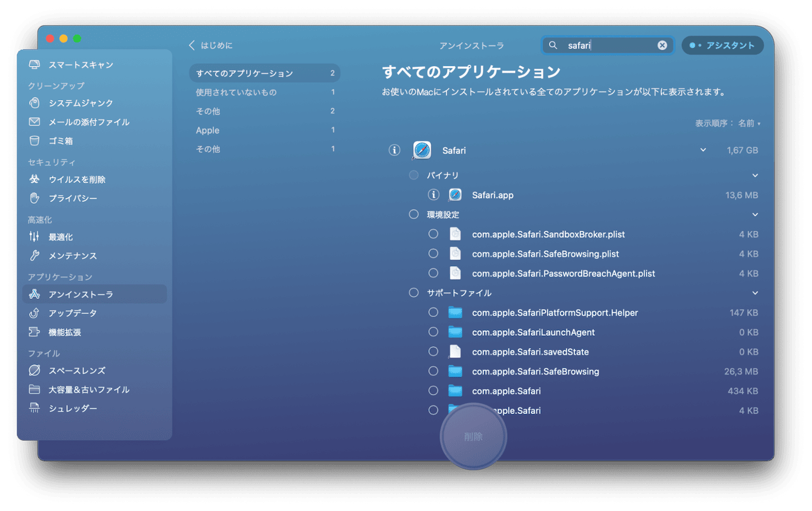Select the 434 KB com.apple.Safari checkbox
812x511 pixels.
[433, 391]
